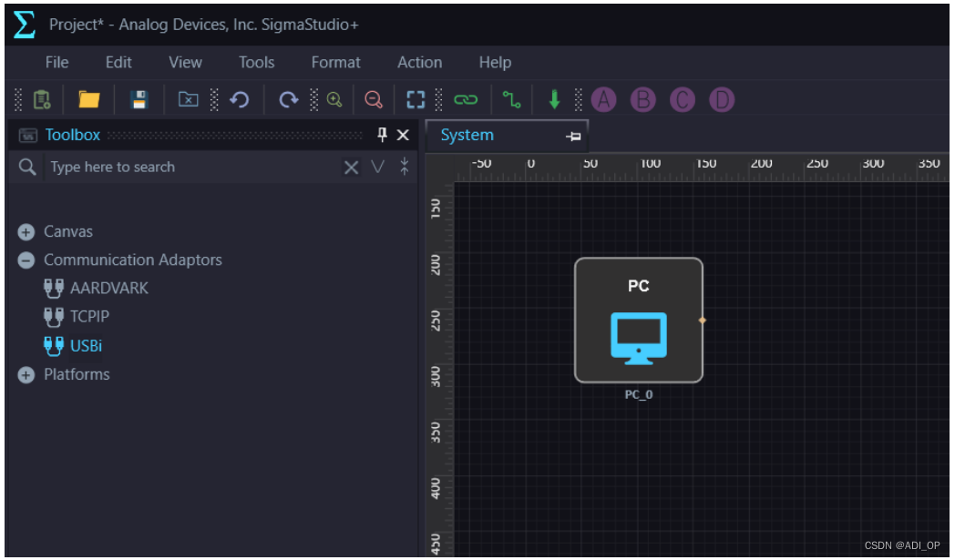This screenshot has height=560, width=955.
Task: Click the Platforms category label
Action: pyautogui.click(x=77, y=374)
